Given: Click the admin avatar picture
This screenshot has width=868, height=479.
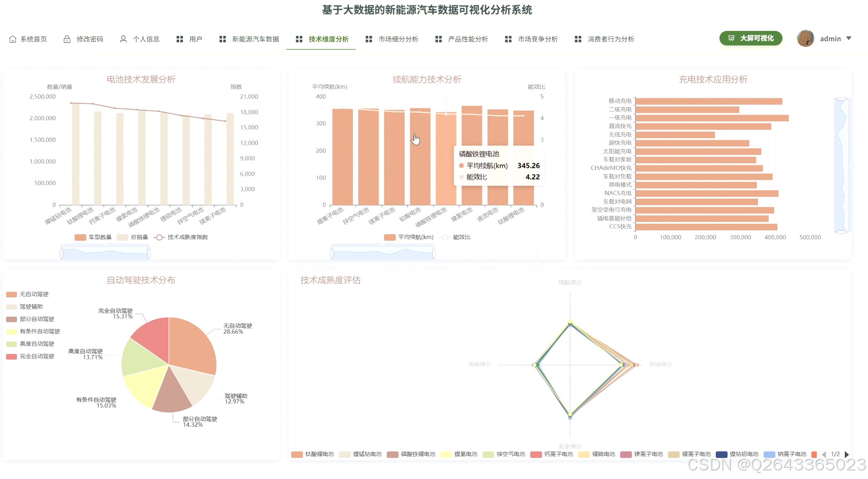Looking at the screenshot, I should [805, 38].
